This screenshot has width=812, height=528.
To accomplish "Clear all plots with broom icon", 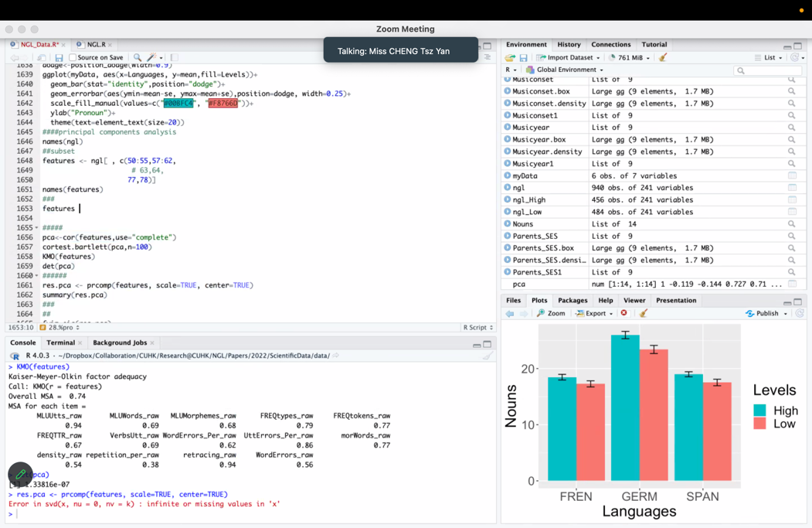I will (x=643, y=313).
